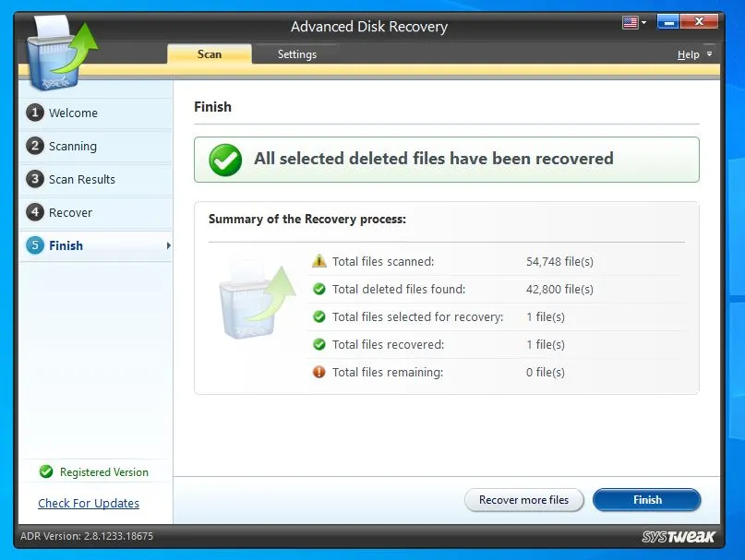Viewport: 745px width, 560px height.
Task: Minimize the Advanced Disk Recovery window
Action: (x=668, y=22)
